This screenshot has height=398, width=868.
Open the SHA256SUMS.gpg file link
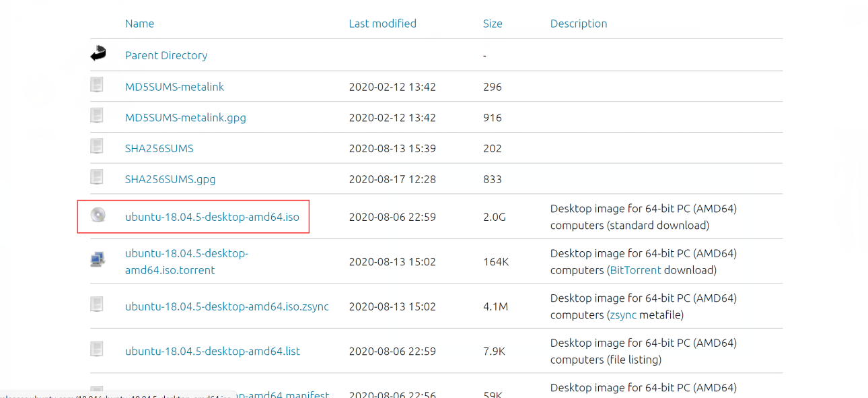pyautogui.click(x=170, y=179)
